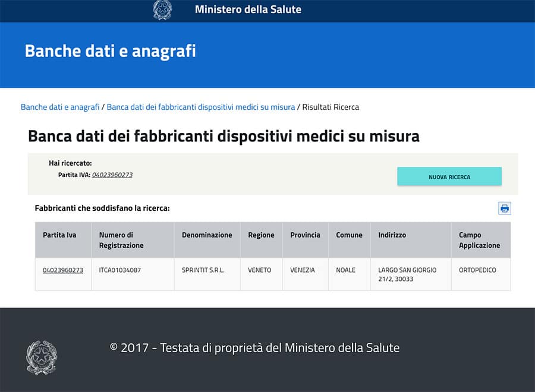Click the page heading 'Banca dati dei fabbricanti dispositivi medici su misura'
Viewport: 535px width, 392px height.
click(224, 136)
